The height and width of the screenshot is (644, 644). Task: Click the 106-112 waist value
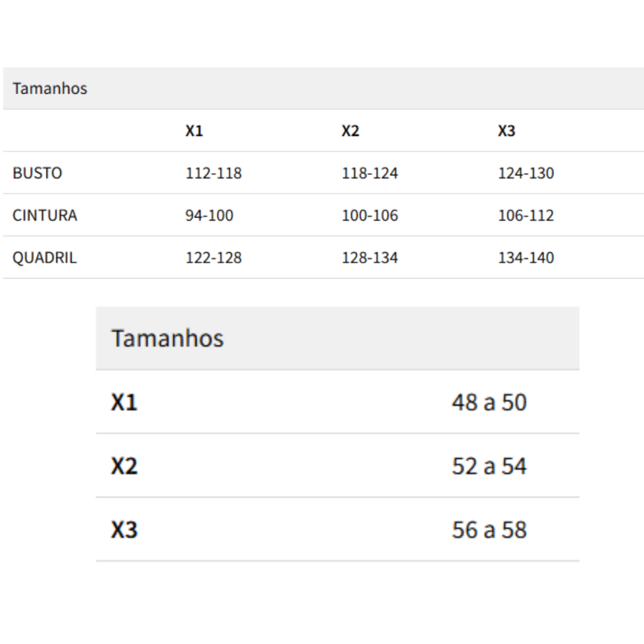tap(526, 215)
